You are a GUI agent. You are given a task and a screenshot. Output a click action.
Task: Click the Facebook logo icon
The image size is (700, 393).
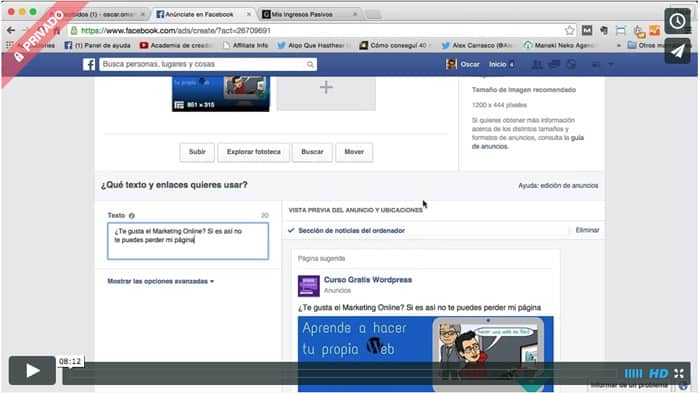(x=89, y=64)
